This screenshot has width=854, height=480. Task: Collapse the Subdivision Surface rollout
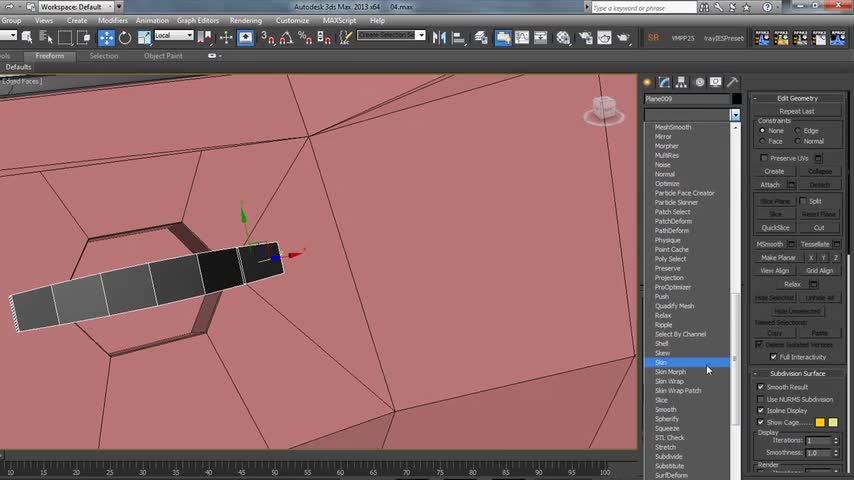797,373
